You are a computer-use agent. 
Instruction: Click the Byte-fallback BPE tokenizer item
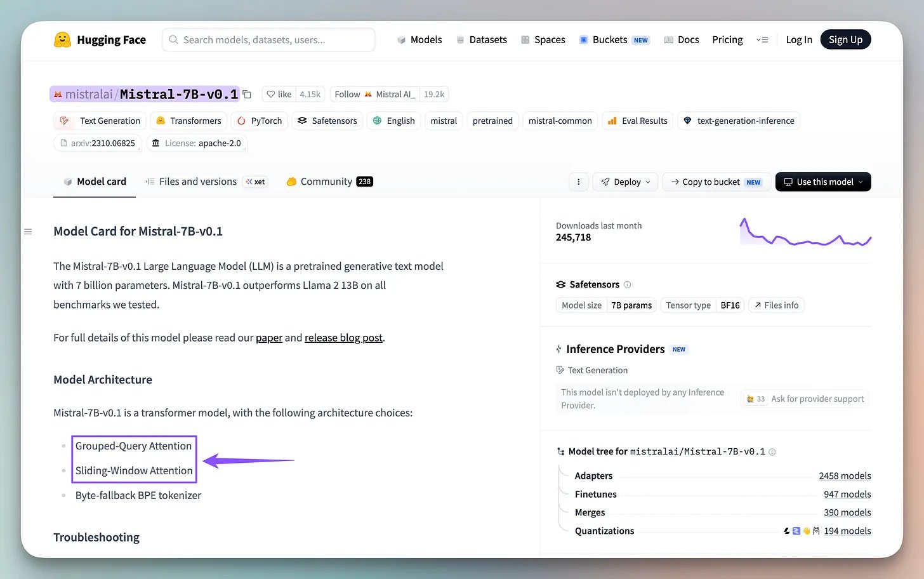(138, 495)
